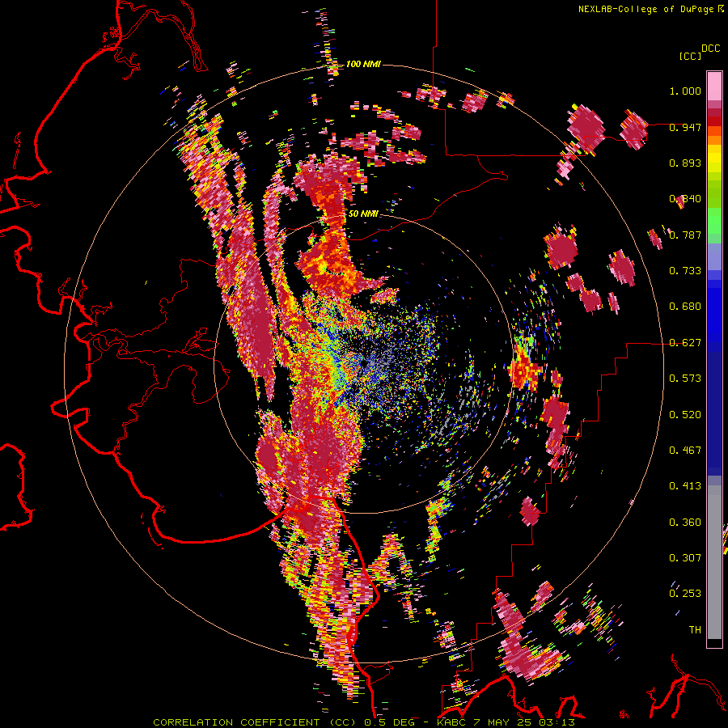Click the KABC radar site identifier
The height and width of the screenshot is (728, 728).
(x=453, y=722)
